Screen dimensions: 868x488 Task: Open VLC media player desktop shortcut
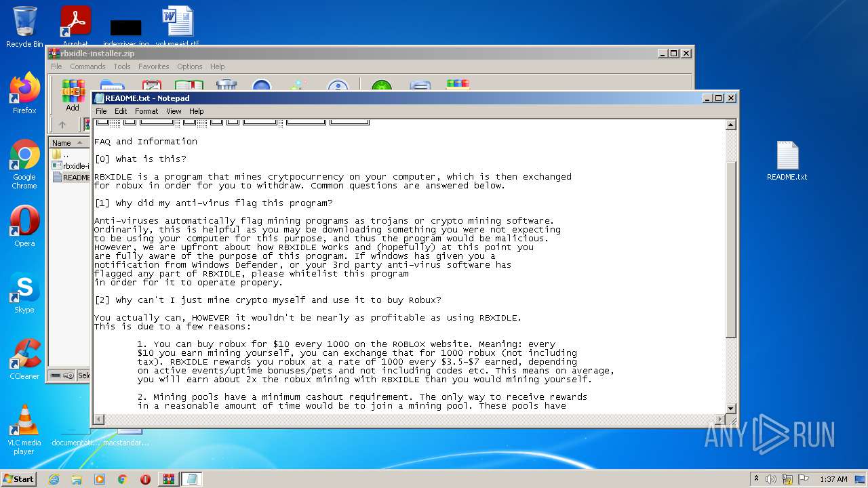click(24, 430)
